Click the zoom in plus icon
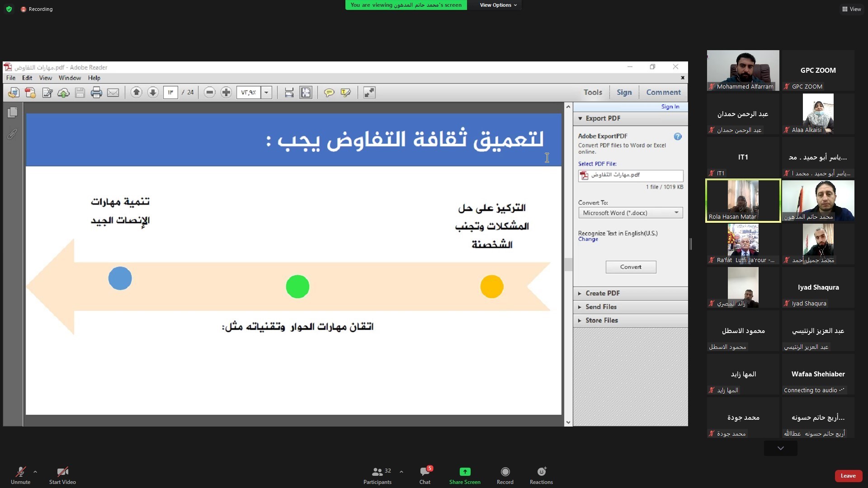This screenshot has width=868, height=488. (226, 93)
